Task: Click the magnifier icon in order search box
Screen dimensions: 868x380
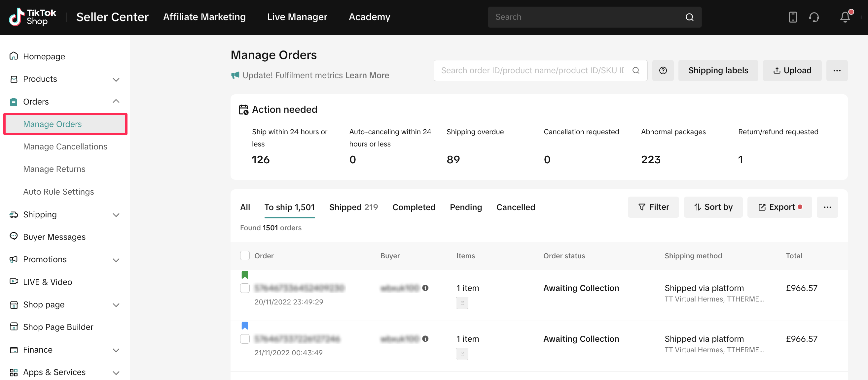Action: coord(635,70)
